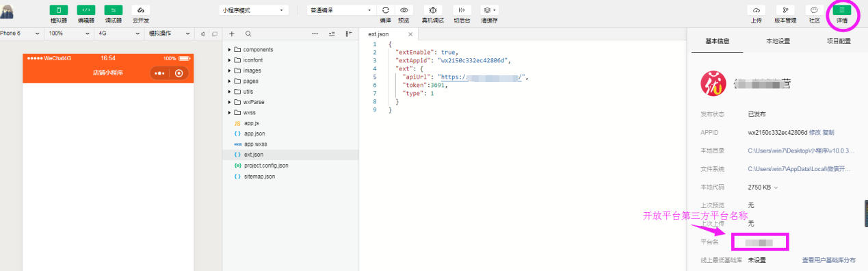This screenshot has width=868, height=271.
Task: Open the 小程序模式 mode dropdown
Action: pyautogui.click(x=254, y=10)
